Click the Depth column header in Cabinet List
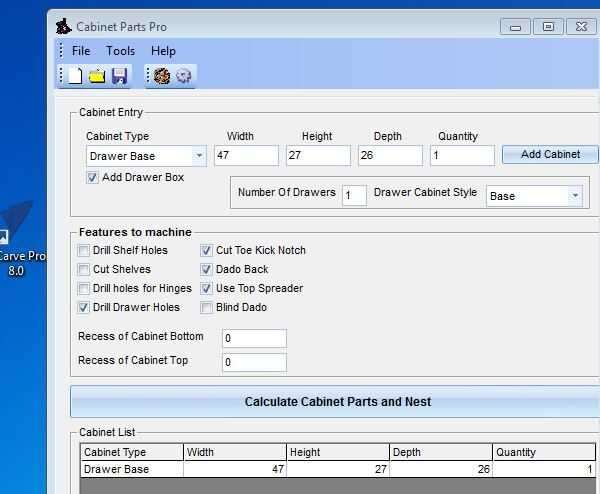600x494 pixels. tap(441, 452)
